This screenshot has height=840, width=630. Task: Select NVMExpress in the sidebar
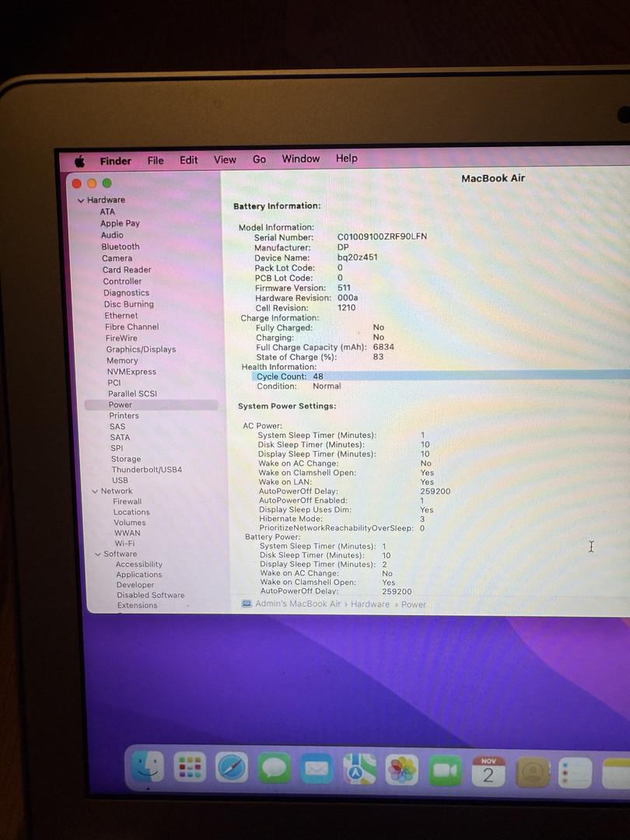click(131, 371)
